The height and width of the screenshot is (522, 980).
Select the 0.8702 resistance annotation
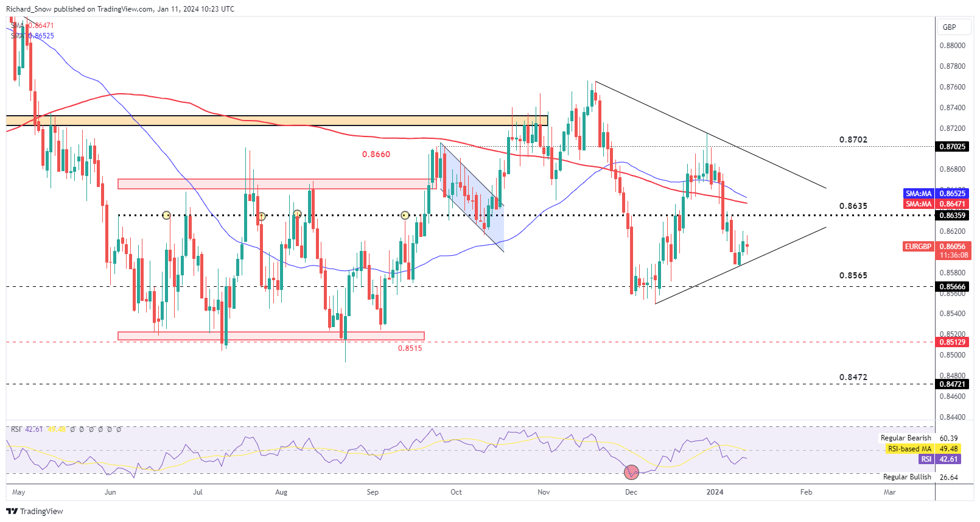[x=853, y=139]
